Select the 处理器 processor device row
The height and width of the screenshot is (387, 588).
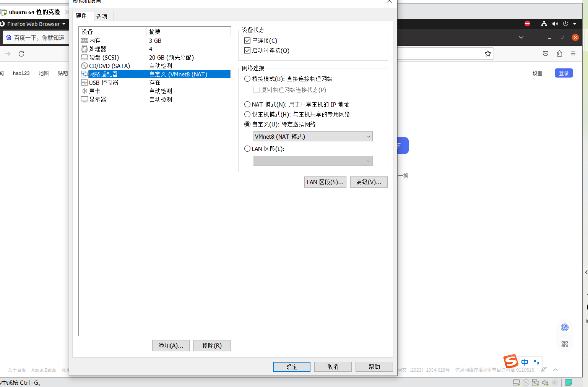[155, 49]
